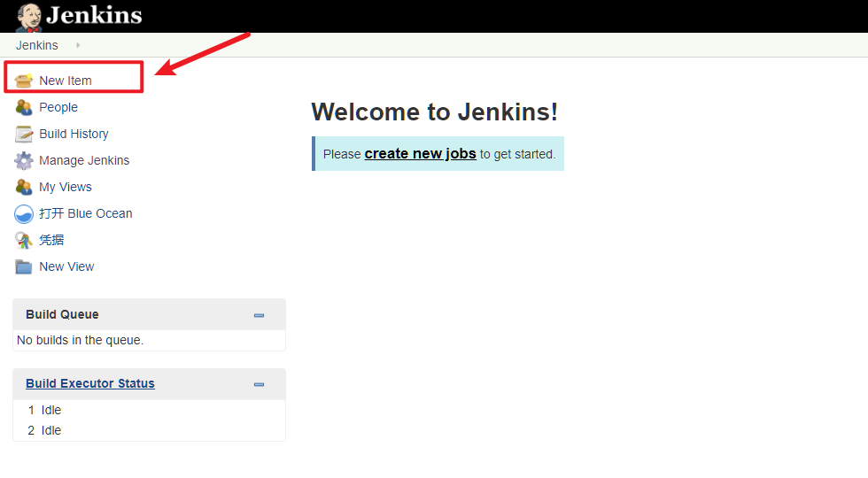
Task: Click the Manage Jenkins gear icon
Action: tap(24, 160)
